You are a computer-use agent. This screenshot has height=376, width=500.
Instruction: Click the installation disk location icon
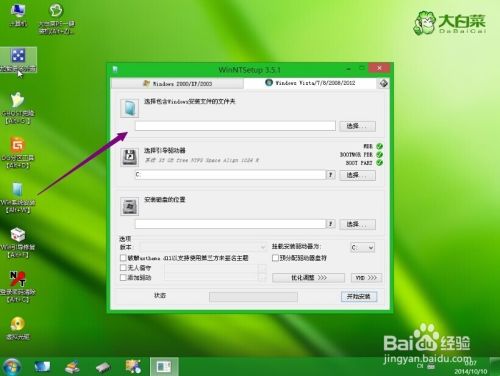pos(130,206)
